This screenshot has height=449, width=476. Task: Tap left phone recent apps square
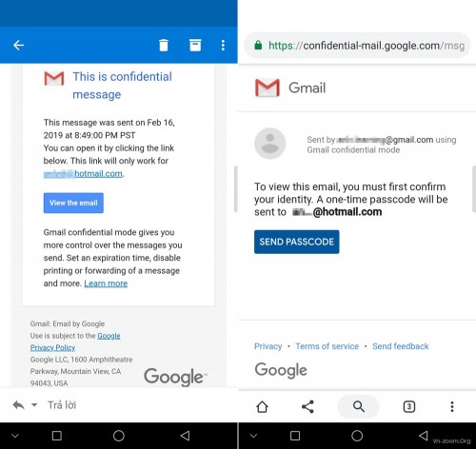57,436
